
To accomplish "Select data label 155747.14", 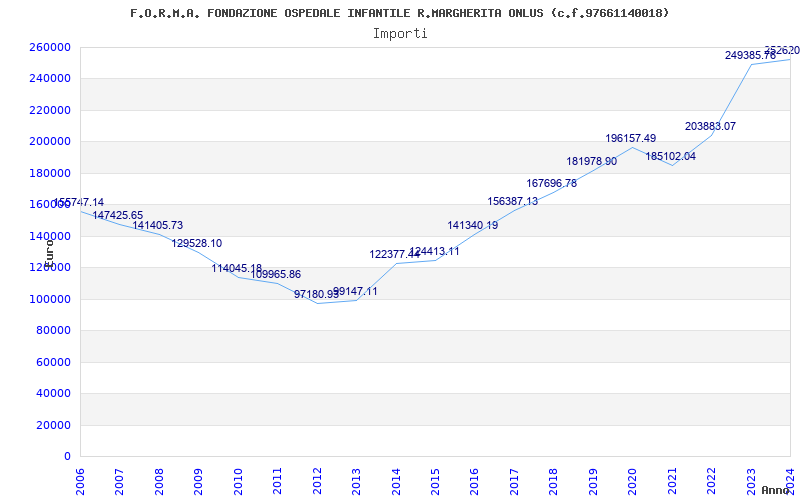I will 79,203.
